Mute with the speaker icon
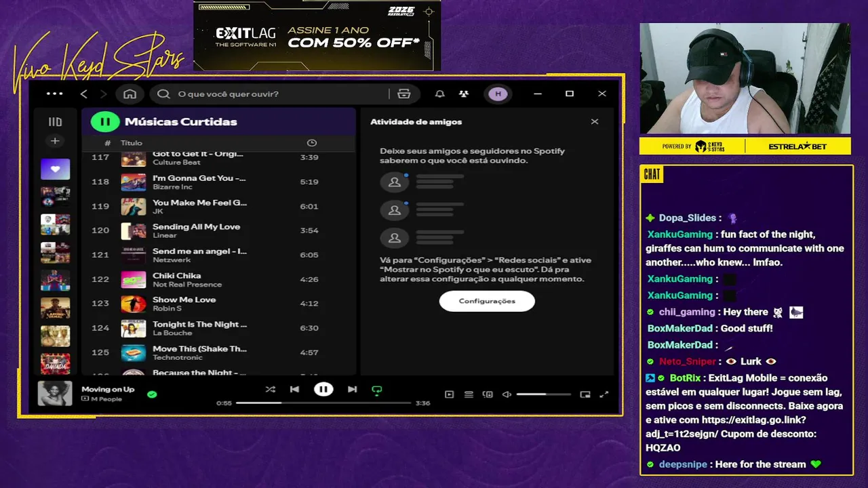This screenshot has height=488, width=868. point(507,394)
